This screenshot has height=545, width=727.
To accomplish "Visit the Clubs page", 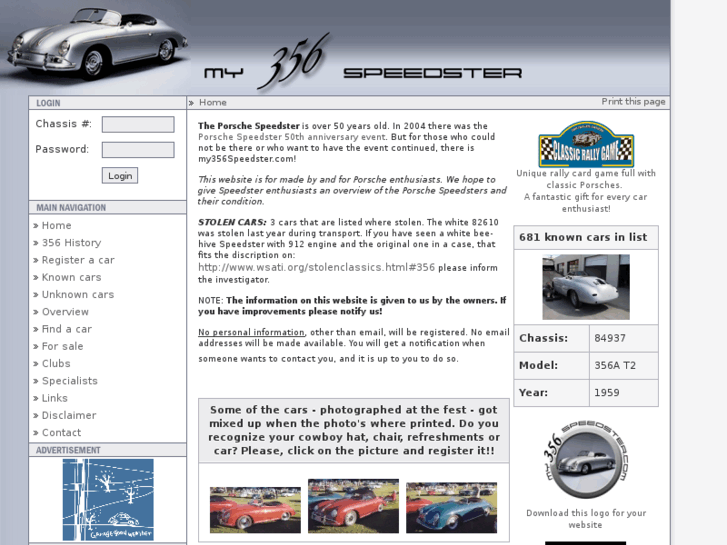I will tap(56, 364).
